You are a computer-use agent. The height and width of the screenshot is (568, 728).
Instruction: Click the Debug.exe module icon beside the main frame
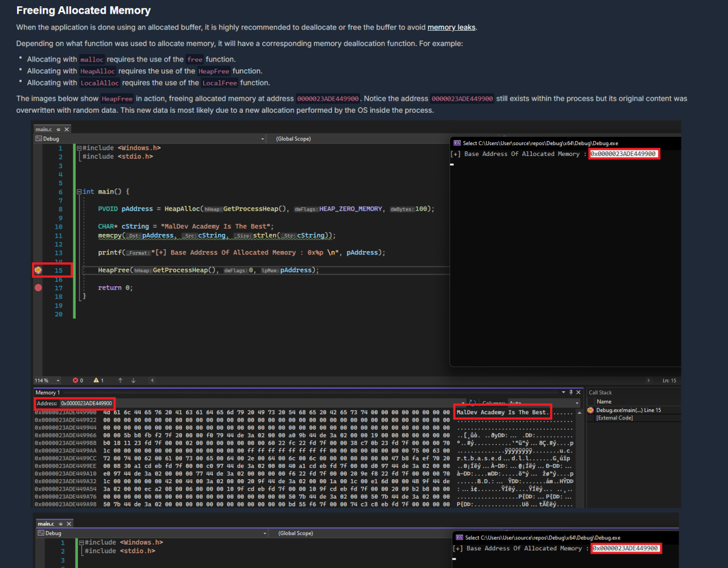coord(590,410)
